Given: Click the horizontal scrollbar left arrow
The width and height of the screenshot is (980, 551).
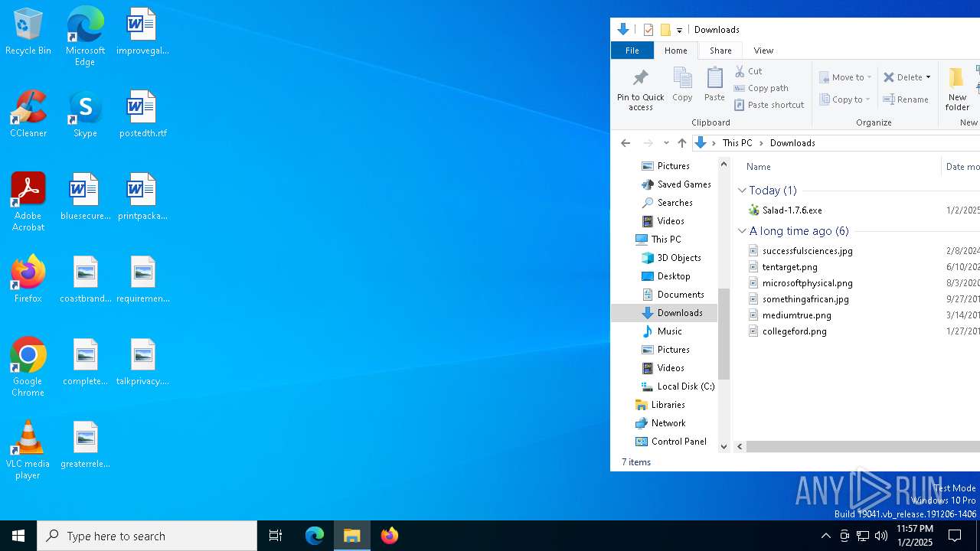Looking at the screenshot, I should coord(740,446).
